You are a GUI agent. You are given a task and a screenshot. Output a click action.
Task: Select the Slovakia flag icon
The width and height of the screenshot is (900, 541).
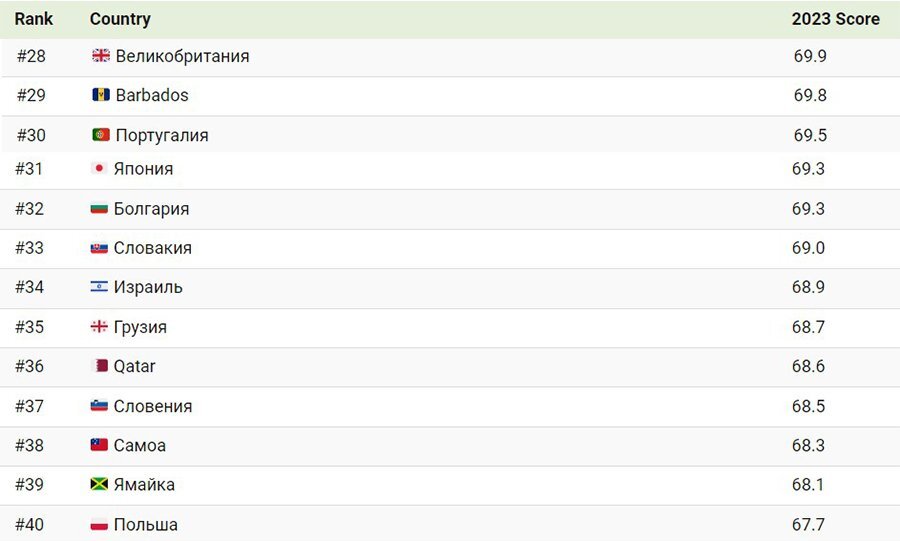coord(99,248)
